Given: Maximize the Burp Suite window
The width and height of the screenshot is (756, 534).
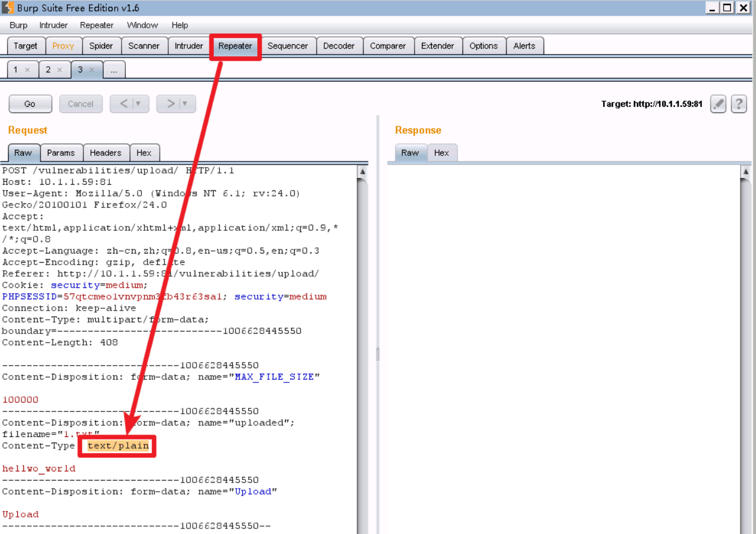Looking at the screenshot, I should pos(727,8).
